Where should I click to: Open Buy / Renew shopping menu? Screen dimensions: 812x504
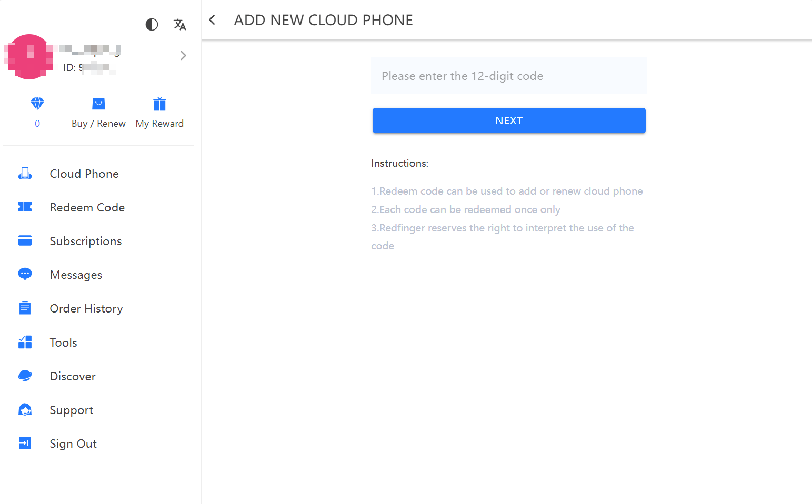[98, 112]
